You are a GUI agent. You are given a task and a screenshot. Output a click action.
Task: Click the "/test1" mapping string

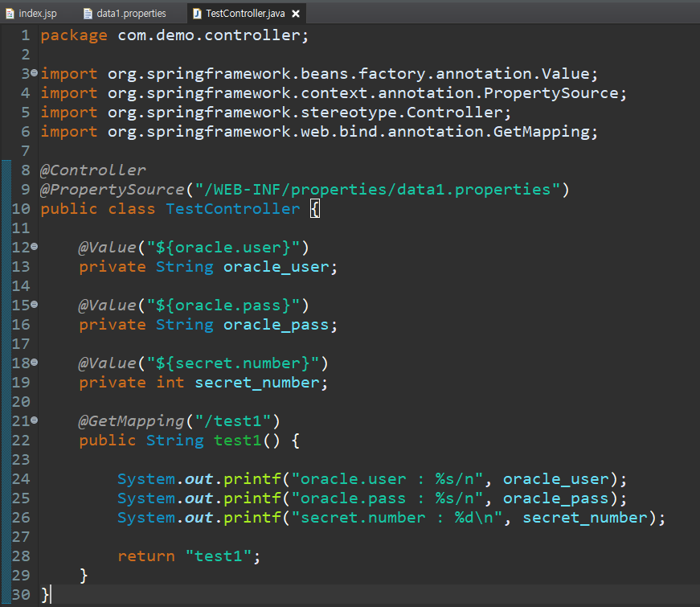[x=232, y=421]
